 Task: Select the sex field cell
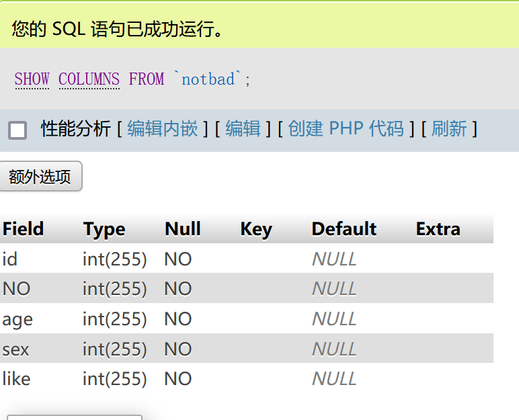tap(15, 349)
